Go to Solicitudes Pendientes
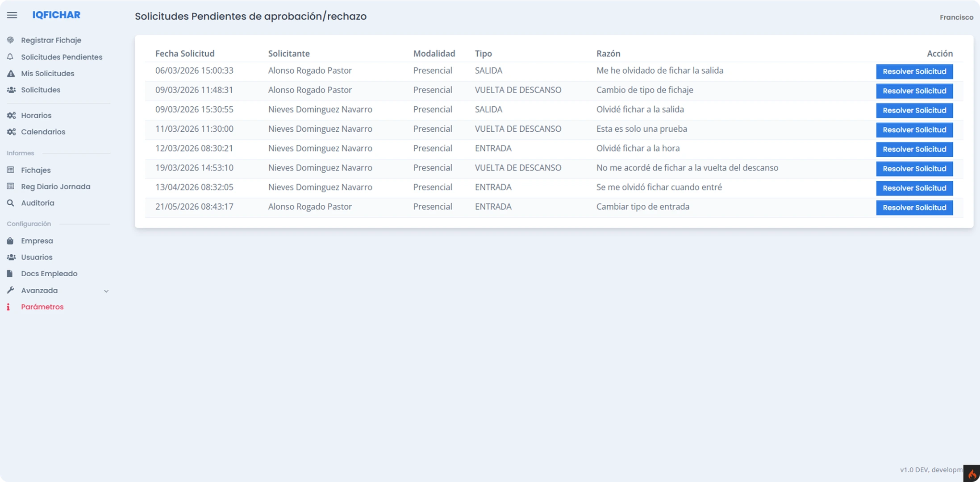The height and width of the screenshot is (482, 980). 62,57
